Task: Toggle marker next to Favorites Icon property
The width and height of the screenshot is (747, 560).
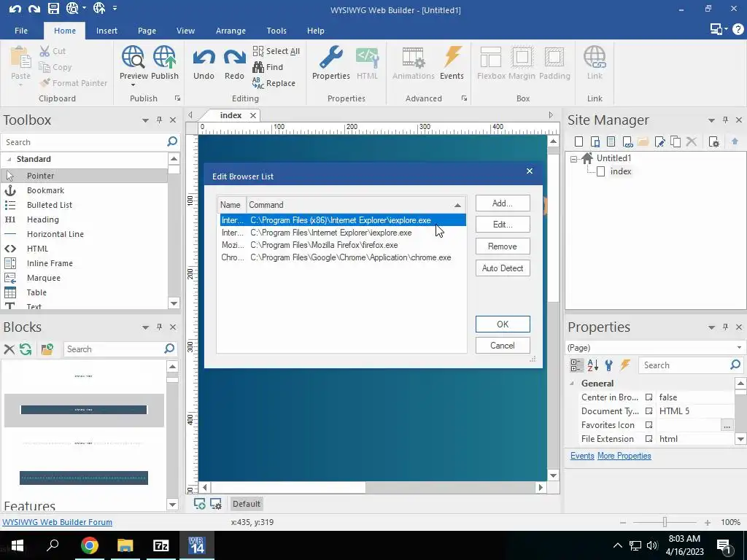Action: (649, 425)
